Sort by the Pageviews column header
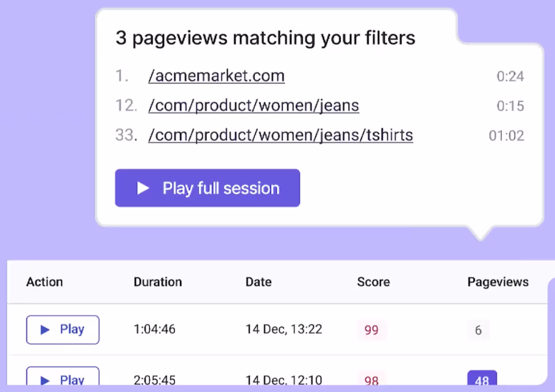555x392 pixels. point(498,282)
